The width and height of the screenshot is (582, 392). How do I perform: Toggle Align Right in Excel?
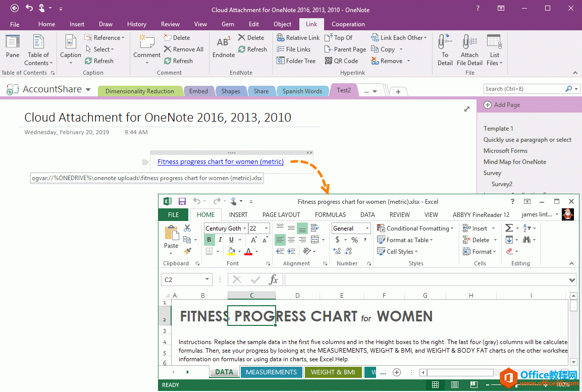coord(302,240)
